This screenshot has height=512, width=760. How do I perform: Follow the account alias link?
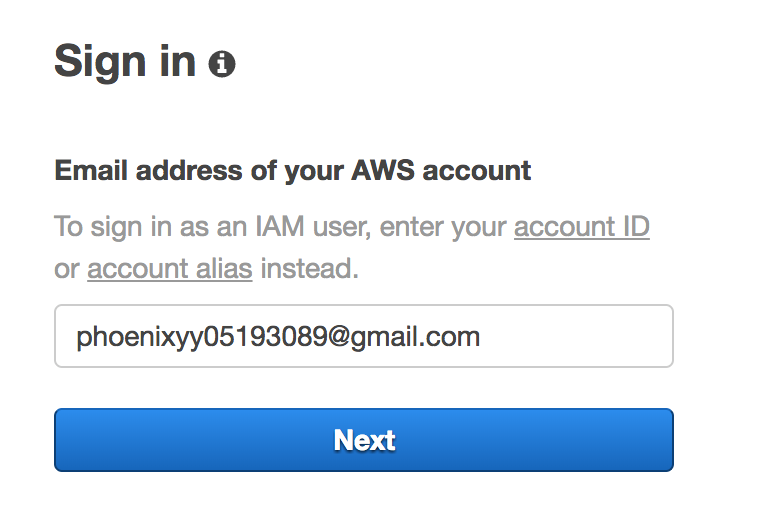coord(169,269)
